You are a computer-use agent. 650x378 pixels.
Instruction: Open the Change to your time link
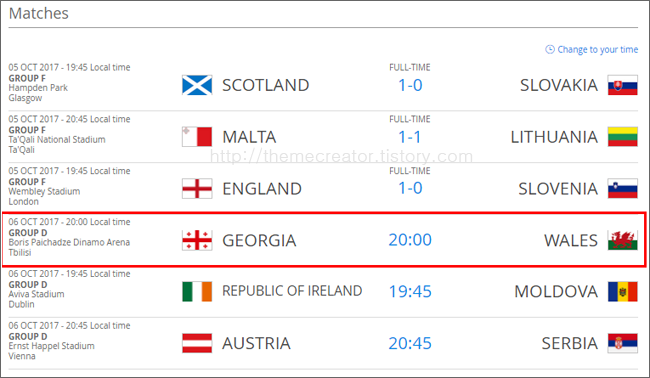pos(597,49)
